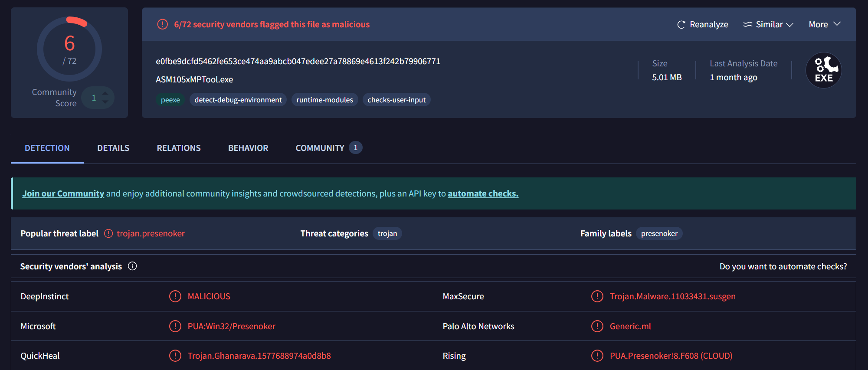Image resolution: width=868 pixels, height=370 pixels.
Task: Open the More dropdown menu
Action: coord(824,25)
